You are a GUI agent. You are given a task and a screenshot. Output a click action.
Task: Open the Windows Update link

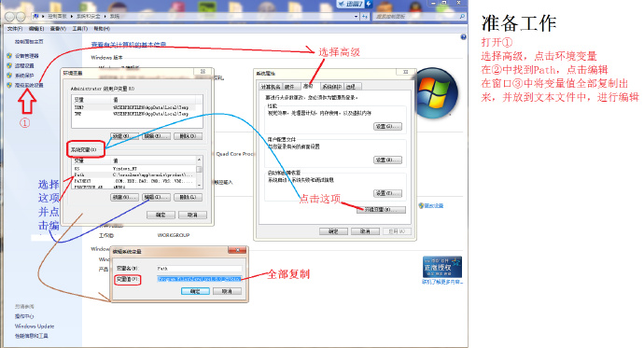35,327
